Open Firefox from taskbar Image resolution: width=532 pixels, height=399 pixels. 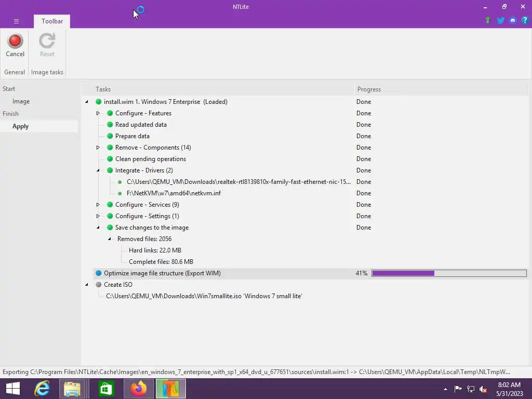click(138, 389)
